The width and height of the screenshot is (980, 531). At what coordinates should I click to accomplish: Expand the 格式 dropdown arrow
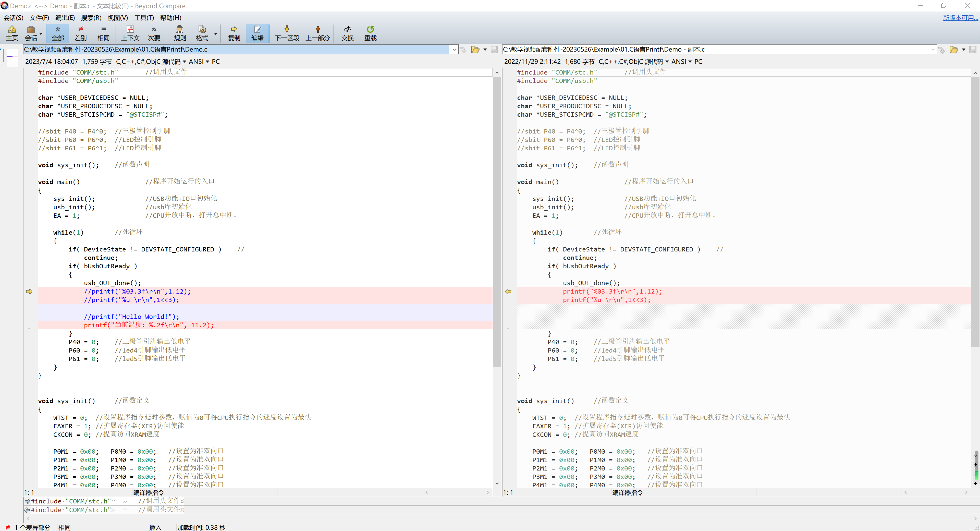pyautogui.click(x=215, y=33)
